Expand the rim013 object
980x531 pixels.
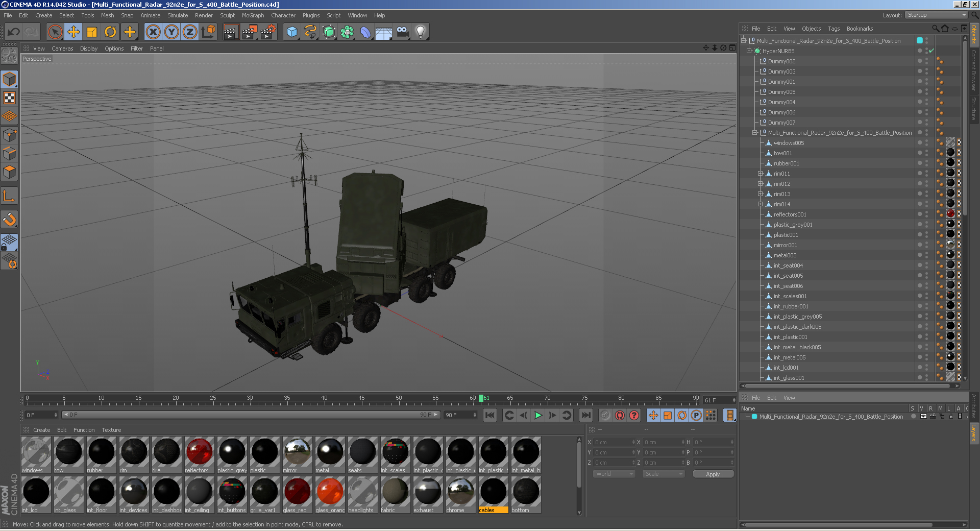click(760, 194)
